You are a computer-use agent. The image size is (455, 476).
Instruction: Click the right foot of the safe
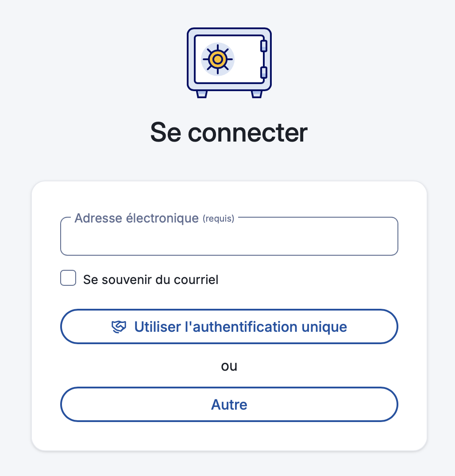coord(257,94)
